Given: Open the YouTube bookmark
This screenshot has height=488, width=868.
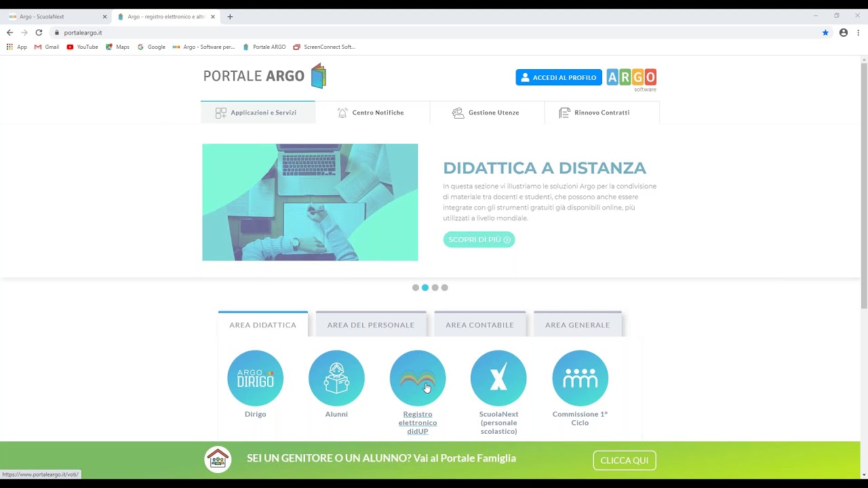Looking at the screenshot, I should (83, 47).
